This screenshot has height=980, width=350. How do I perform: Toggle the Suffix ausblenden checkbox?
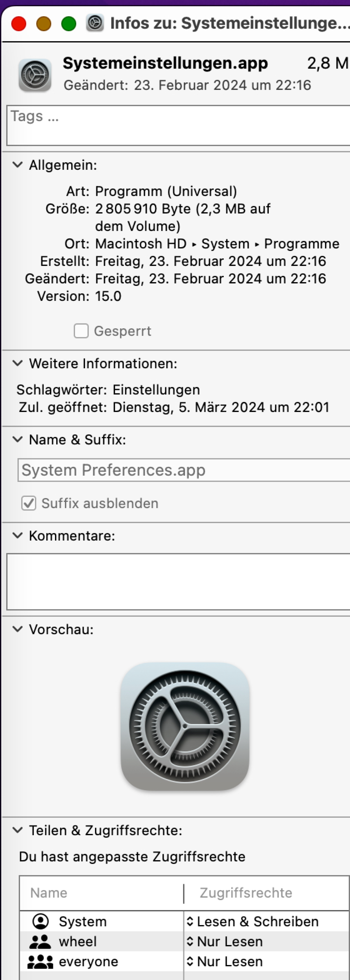29,503
